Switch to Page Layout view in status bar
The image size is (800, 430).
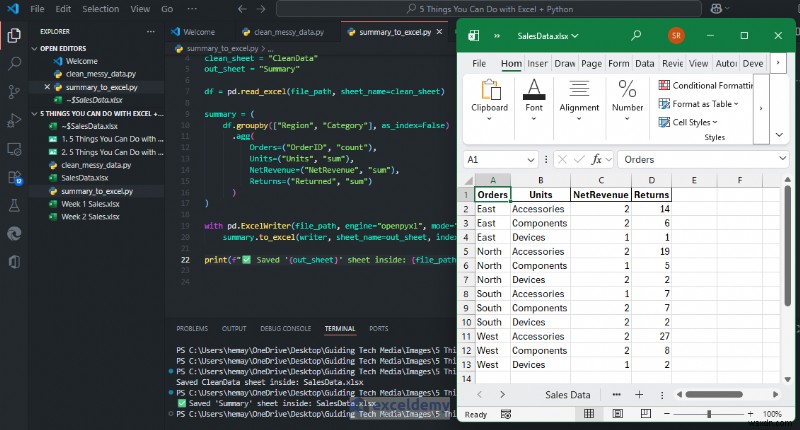click(x=617, y=414)
